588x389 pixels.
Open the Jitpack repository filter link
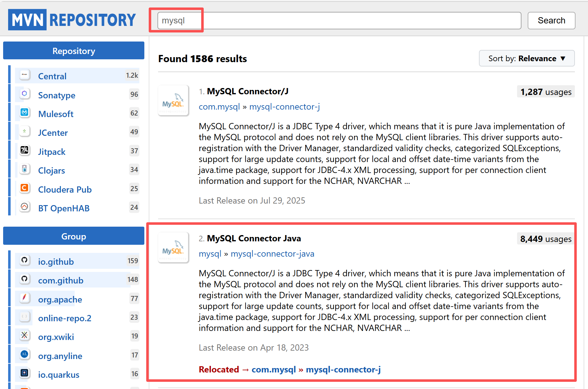tap(52, 152)
